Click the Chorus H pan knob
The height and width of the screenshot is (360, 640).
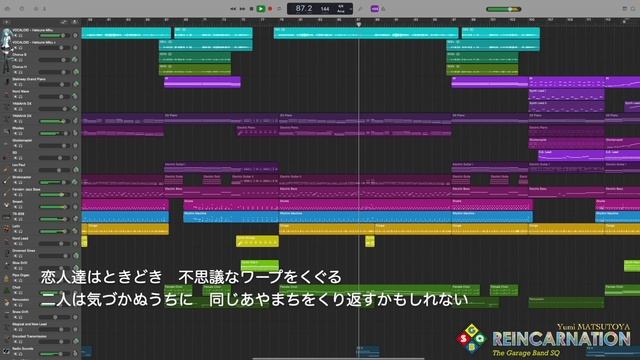click(x=76, y=72)
